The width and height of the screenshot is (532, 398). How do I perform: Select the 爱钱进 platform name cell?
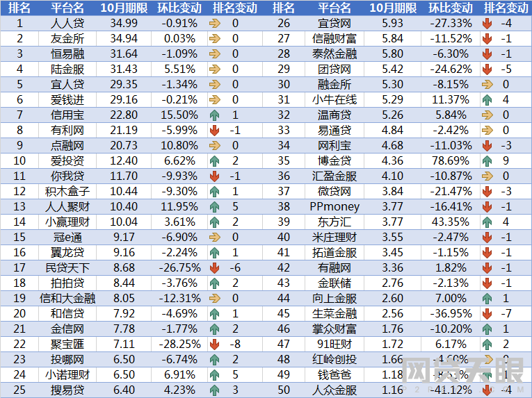click(67, 99)
